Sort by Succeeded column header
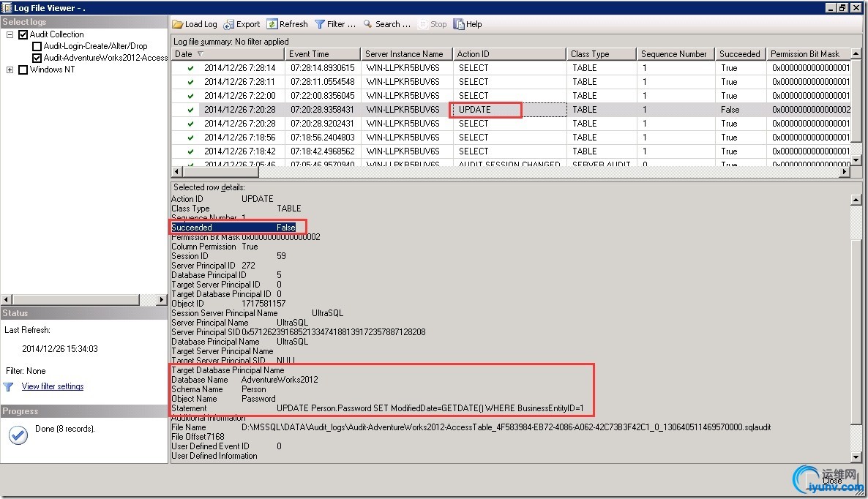The width and height of the screenshot is (868, 499). 740,54
